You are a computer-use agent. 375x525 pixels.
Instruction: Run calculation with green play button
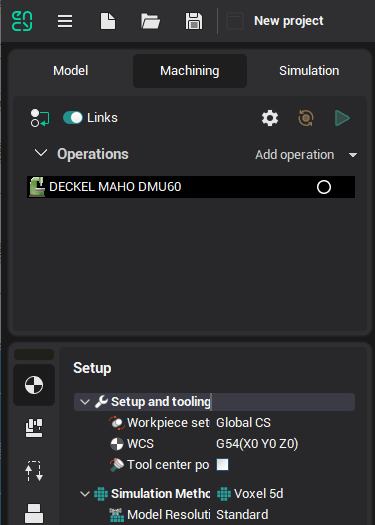[x=342, y=118]
